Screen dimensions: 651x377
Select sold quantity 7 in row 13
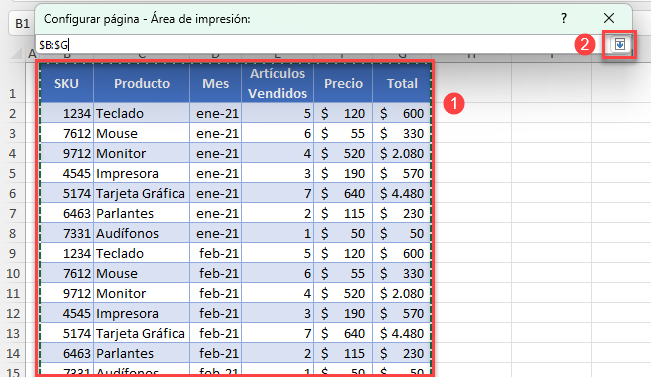tap(277, 333)
